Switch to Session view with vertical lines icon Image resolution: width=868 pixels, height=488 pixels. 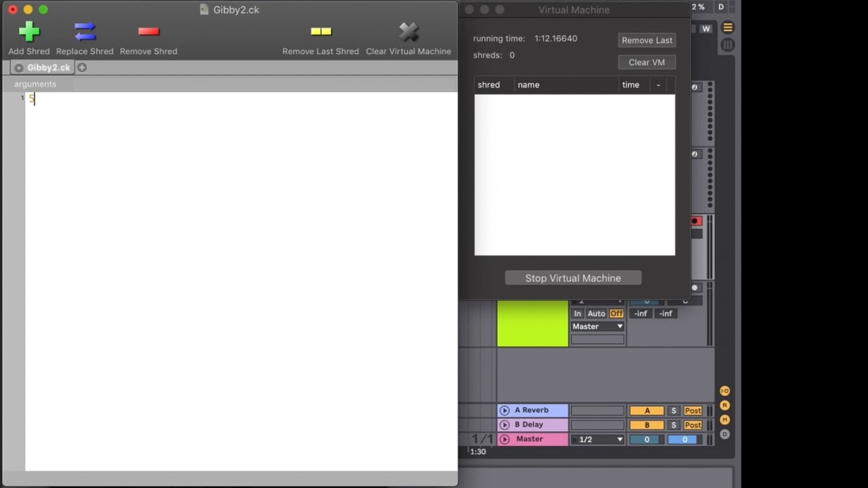coord(728,45)
